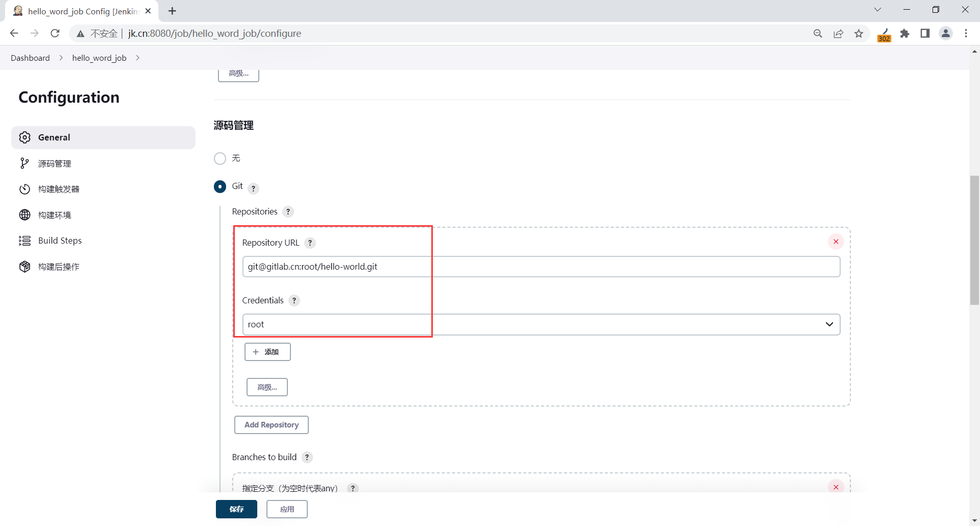Click the 保存 save button
The height and width of the screenshot is (526, 980).
(236, 509)
